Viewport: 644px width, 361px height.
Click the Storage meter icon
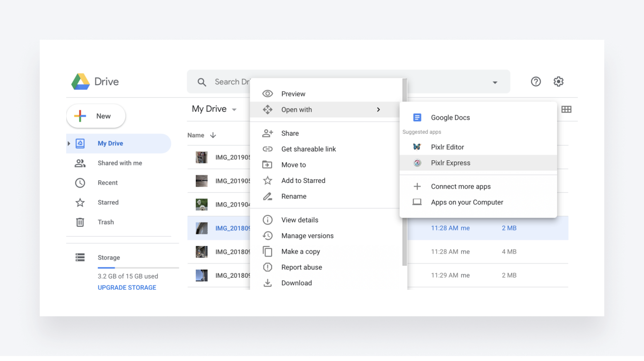pos(80,257)
